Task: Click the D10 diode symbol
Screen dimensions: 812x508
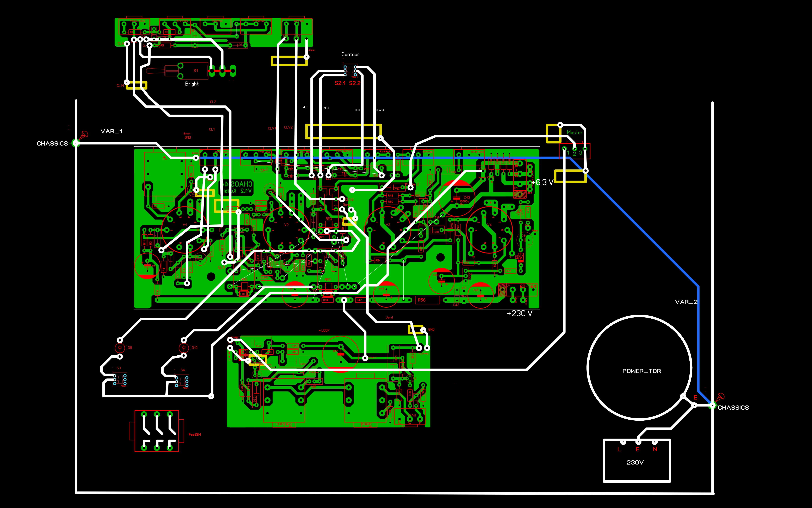Action: pyautogui.click(x=184, y=348)
